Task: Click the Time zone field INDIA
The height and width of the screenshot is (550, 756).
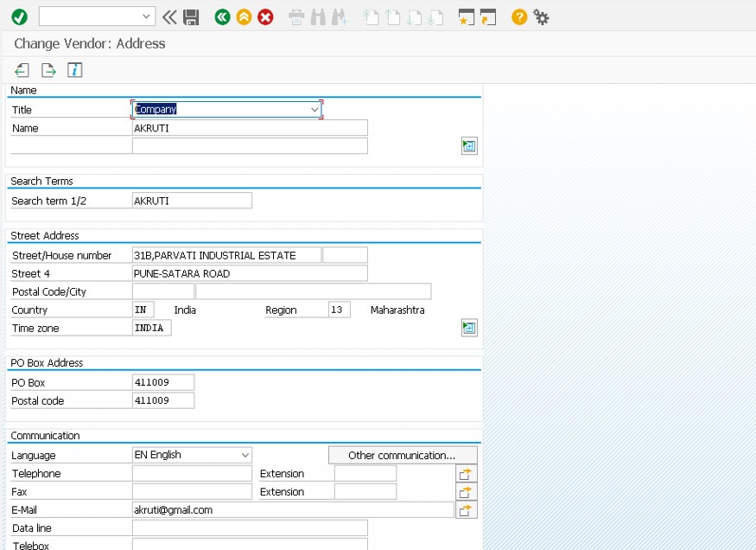Action: click(x=151, y=328)
